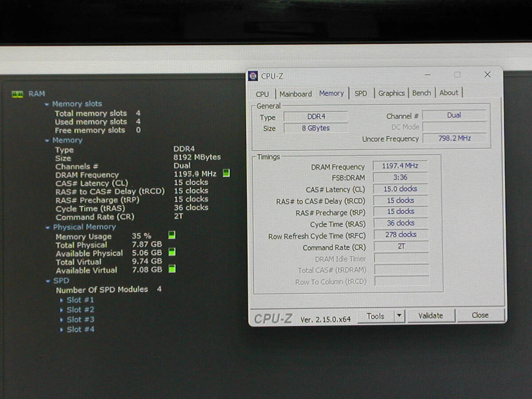The width and height of the screenshot is (532, 399).
Task: Click the empty DC Mode field
Action: coord(454,127)
